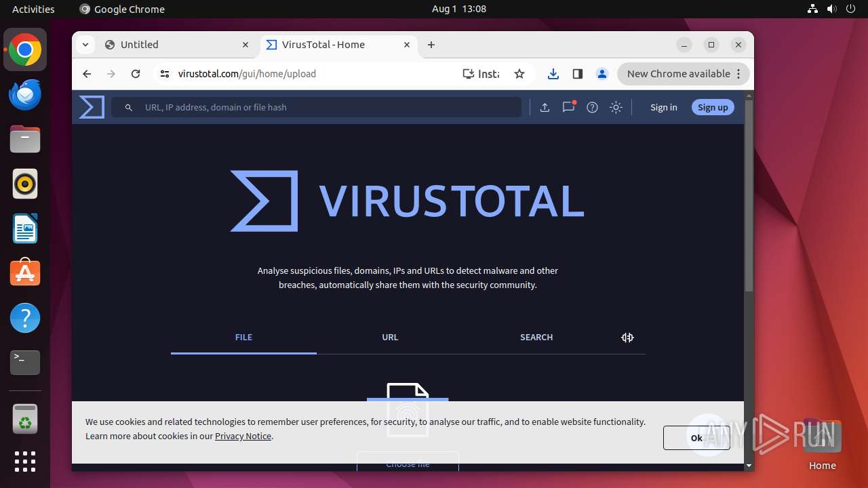
Task: Open the Privacy Notice link
Action: [243, 436]
